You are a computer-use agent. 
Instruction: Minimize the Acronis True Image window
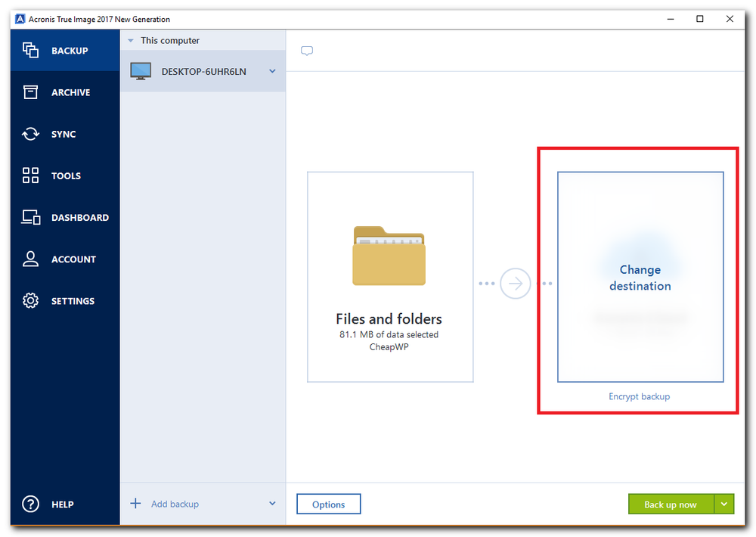[x=670, y=19]
